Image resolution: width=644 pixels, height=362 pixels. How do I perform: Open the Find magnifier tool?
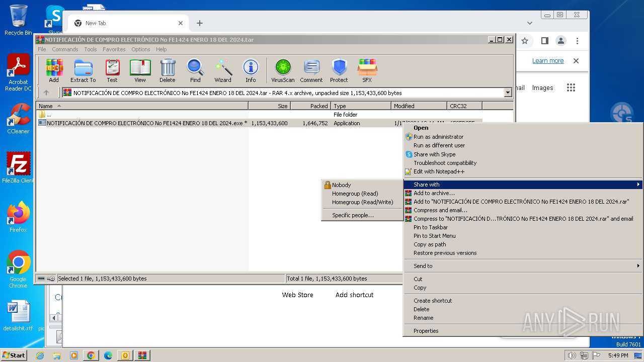tap(195, 70)
